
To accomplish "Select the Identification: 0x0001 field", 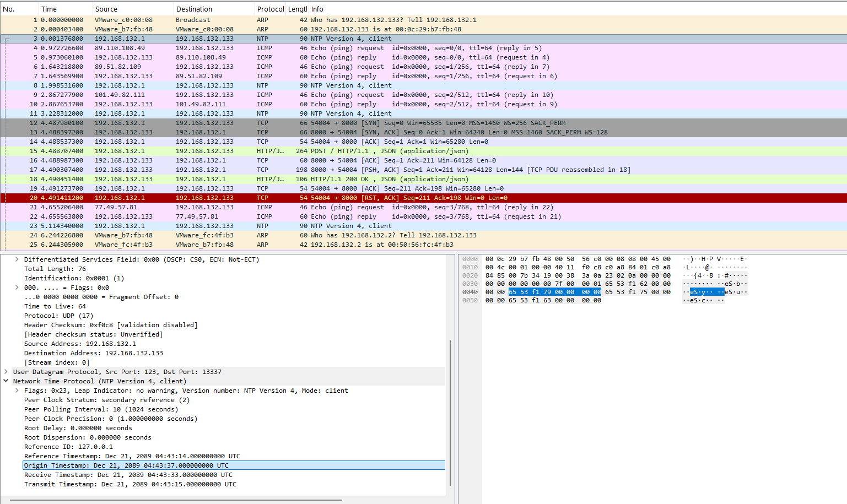I will point(74,278).
